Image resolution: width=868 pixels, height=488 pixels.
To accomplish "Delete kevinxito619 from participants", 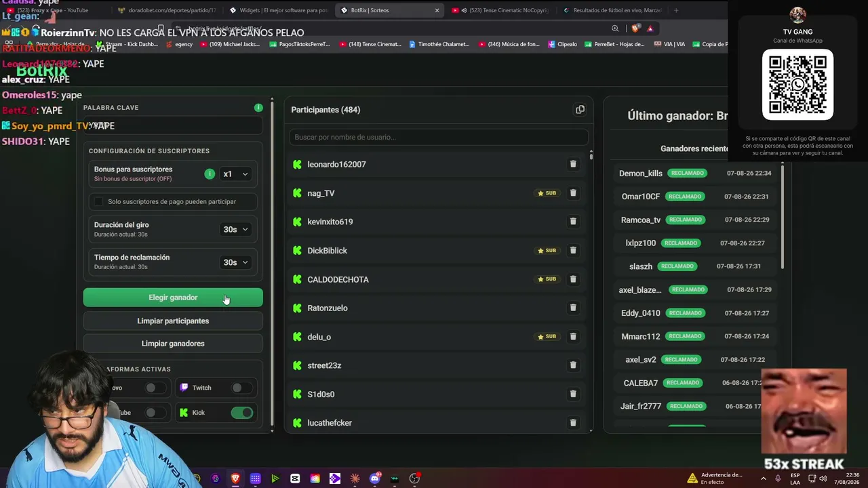I will 573,222.
